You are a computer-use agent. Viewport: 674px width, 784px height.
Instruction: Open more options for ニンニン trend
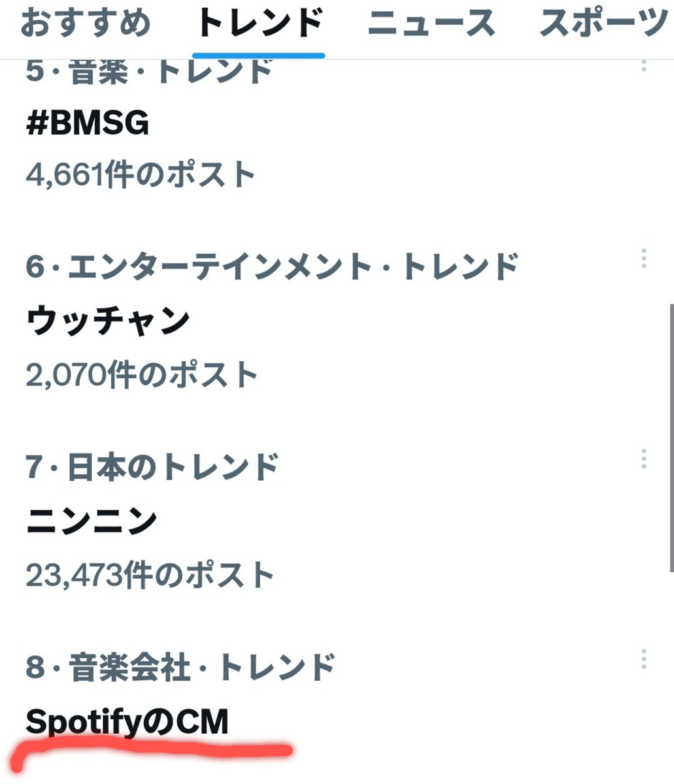point(644,459)
